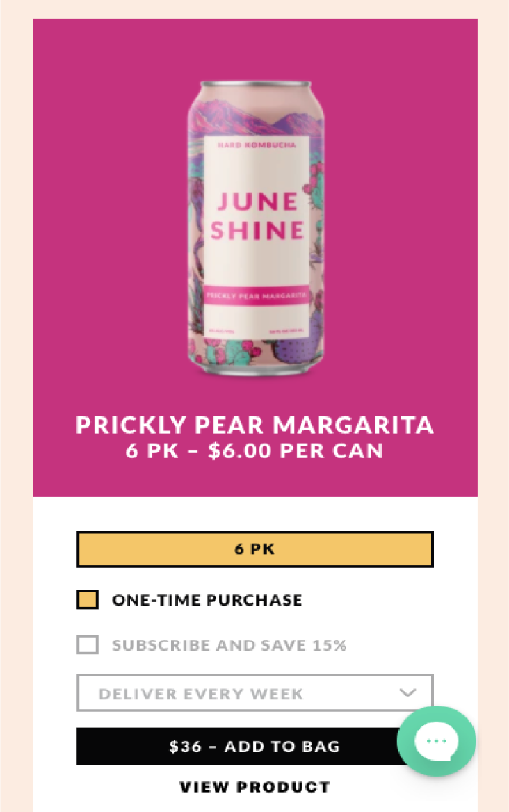Select the Subscribe and Save 15% label text
Viewport: 509px width, 812px height.
pyautogui.click(x=229, y=645)
